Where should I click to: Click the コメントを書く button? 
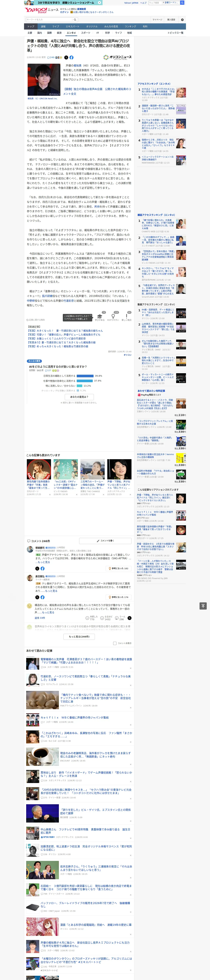tap(105, 541)
